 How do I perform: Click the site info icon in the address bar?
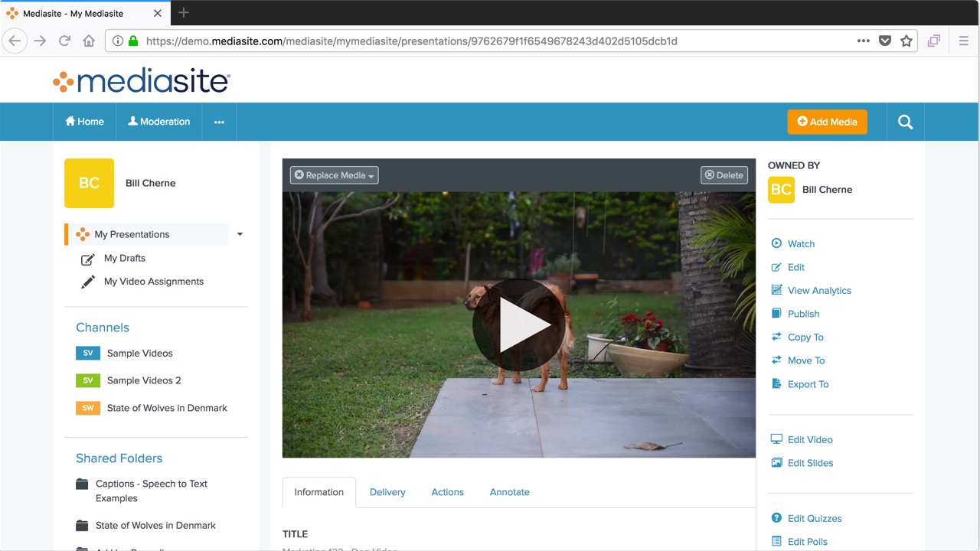(117, 41)
